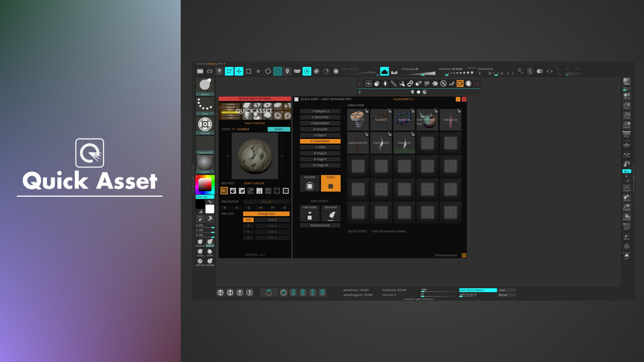Select the aMove brush thumbnail
The image size is (644, 362).
[x=205, y=85]
